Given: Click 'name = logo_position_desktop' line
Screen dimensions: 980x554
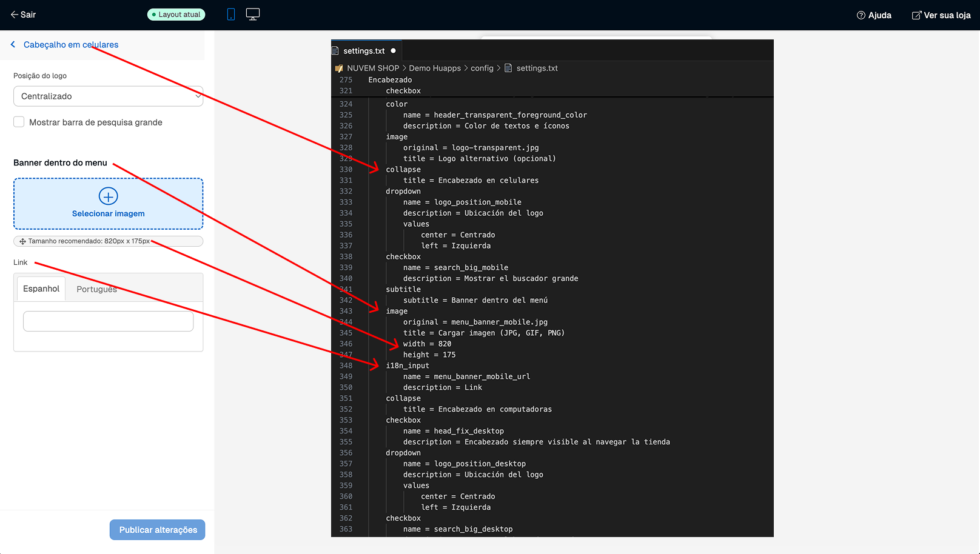Looking at the screenshot, I should pyautogui.click(x=465, y=464).
